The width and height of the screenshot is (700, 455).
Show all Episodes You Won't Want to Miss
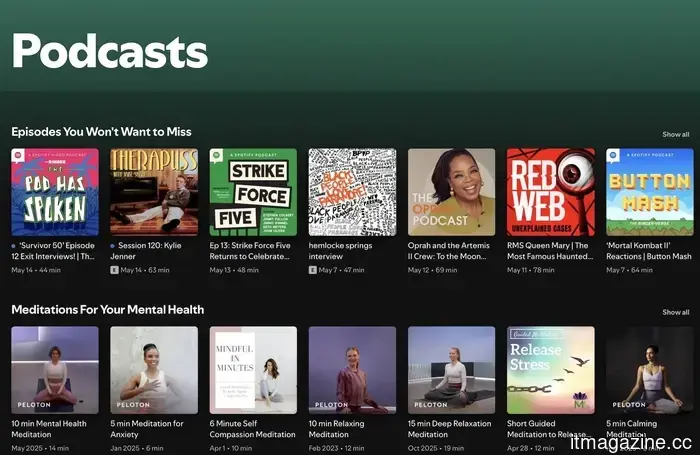(x=675, y=134)
